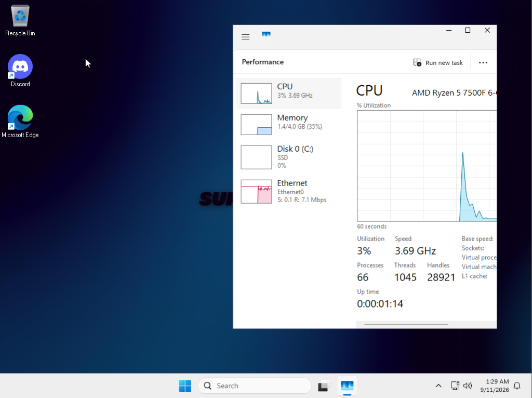Show hidden system tray icons chevron

point(438,386)
